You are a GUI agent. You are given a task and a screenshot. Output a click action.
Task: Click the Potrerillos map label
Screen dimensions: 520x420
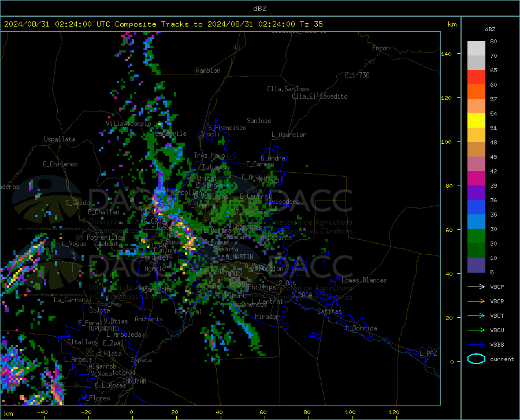(106, 237)
